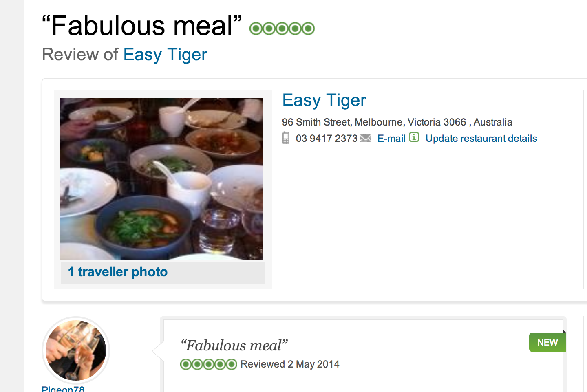Click the grey envelope email icon
The width and height of the screenshot is (587, 392).
click(366, 138)
